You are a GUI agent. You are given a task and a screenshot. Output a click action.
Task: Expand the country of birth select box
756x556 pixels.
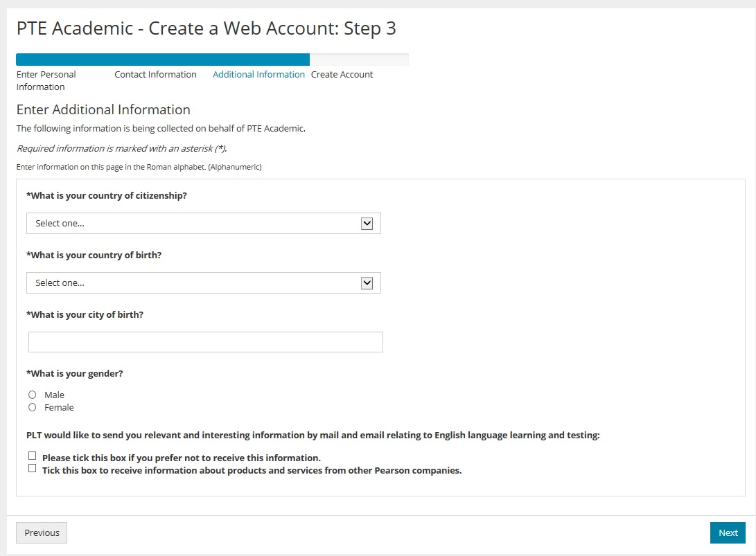click(x=194, y=283)
